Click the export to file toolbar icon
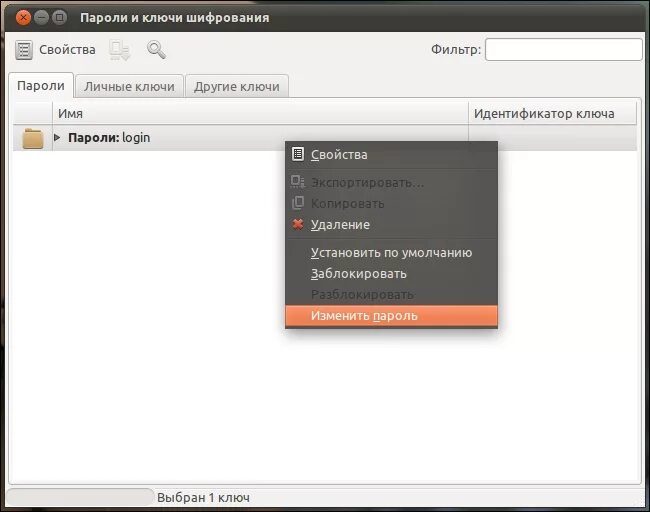 pos(120,50)
